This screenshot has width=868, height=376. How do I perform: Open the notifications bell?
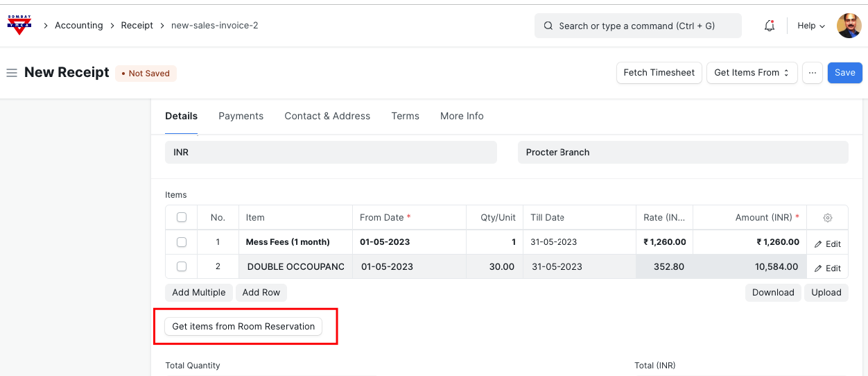(x=769, y=26)
